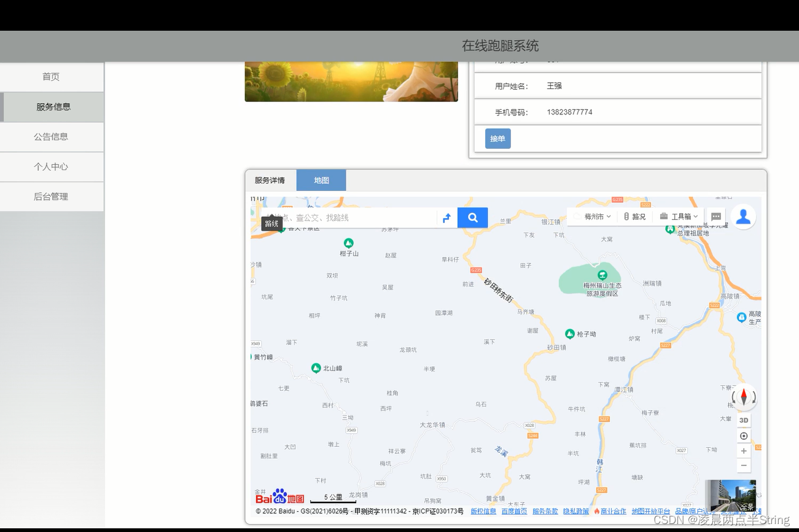This screenshot has width=799, height=532.
Task: Locate my position on map
Action: (744, 436)
